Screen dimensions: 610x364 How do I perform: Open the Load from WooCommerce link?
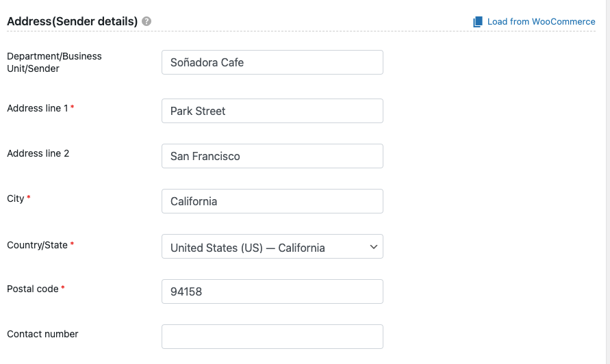(541, 22)
